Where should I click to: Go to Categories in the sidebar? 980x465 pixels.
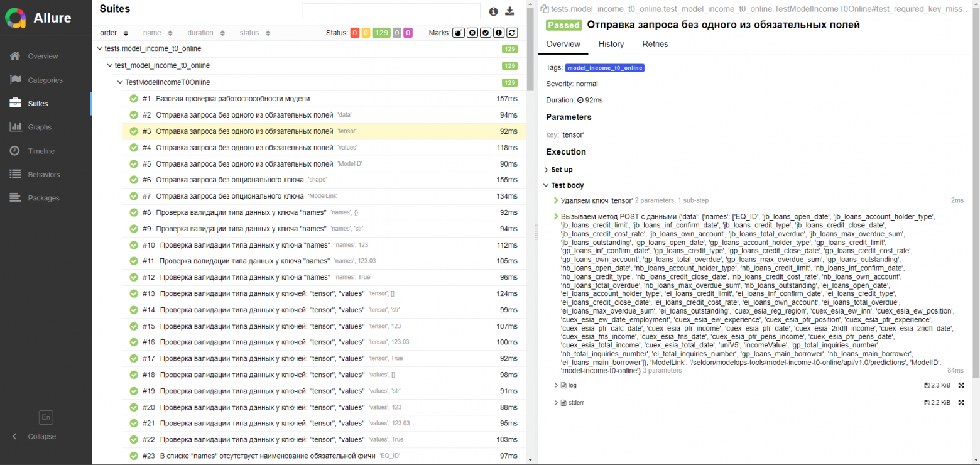coord(46,80)
